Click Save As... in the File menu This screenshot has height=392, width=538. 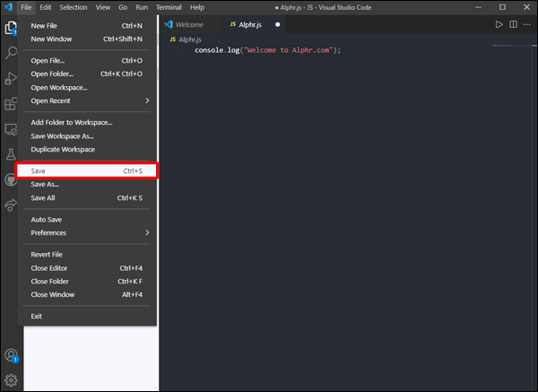coord(87,184)
